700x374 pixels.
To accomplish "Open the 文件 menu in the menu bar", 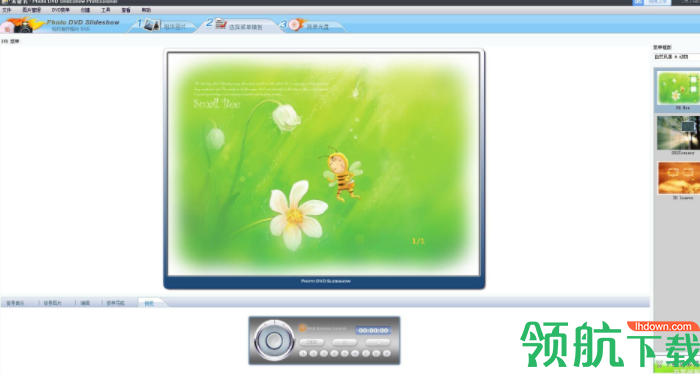I will coord(7,10).
